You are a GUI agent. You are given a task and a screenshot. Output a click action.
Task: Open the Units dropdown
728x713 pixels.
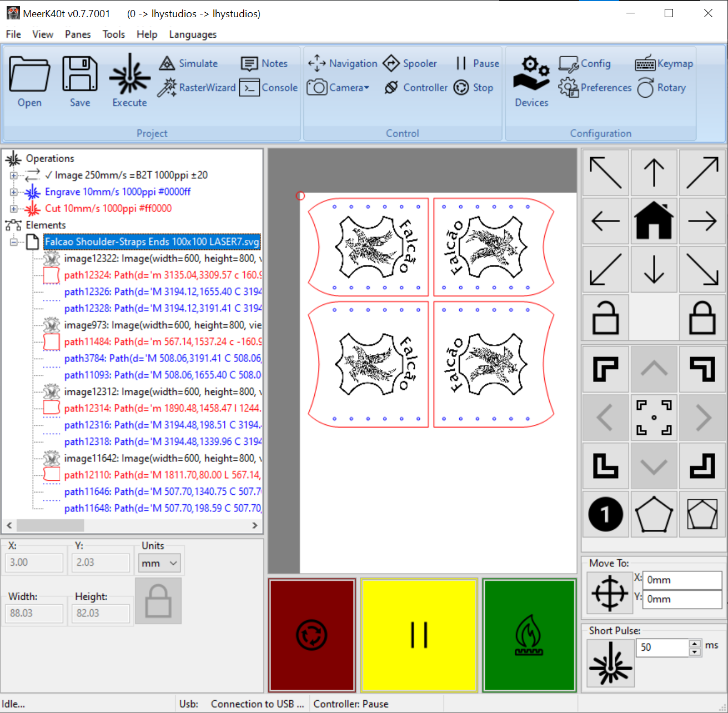(159, 563)
